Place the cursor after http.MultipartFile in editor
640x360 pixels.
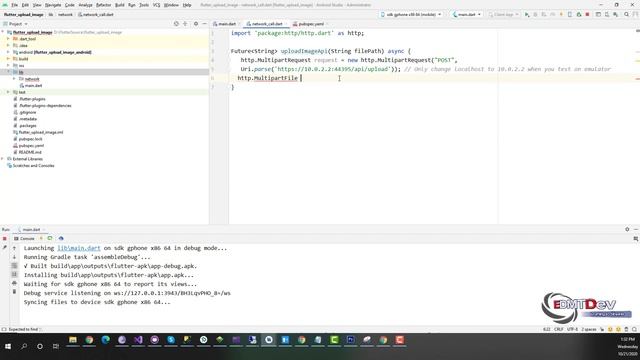tap(301, 78)
